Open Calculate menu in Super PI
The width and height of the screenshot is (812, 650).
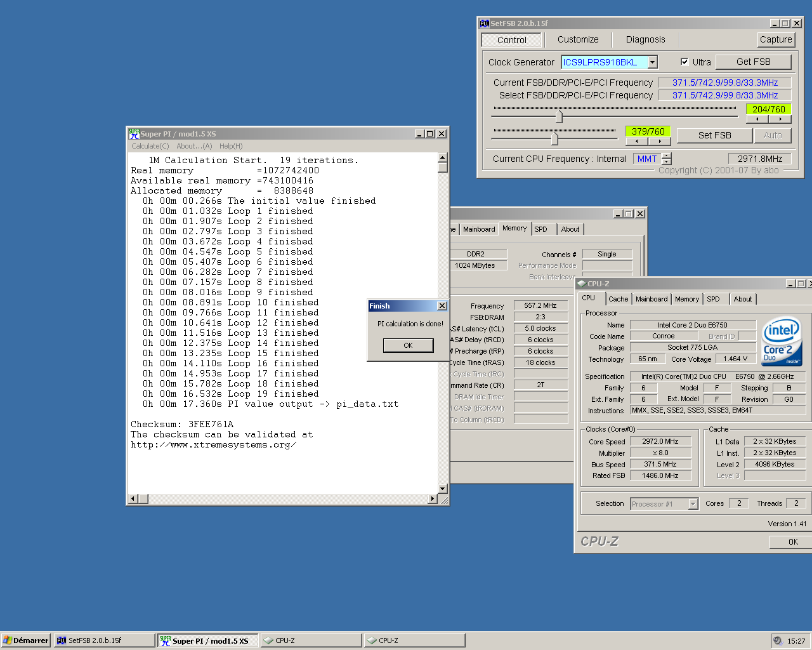tap(150, 146)
